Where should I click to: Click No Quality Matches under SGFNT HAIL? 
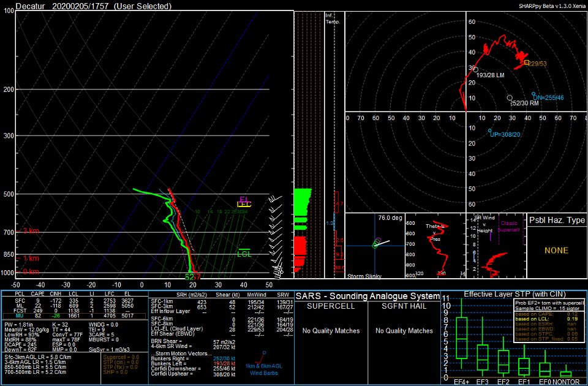(404, 330)
